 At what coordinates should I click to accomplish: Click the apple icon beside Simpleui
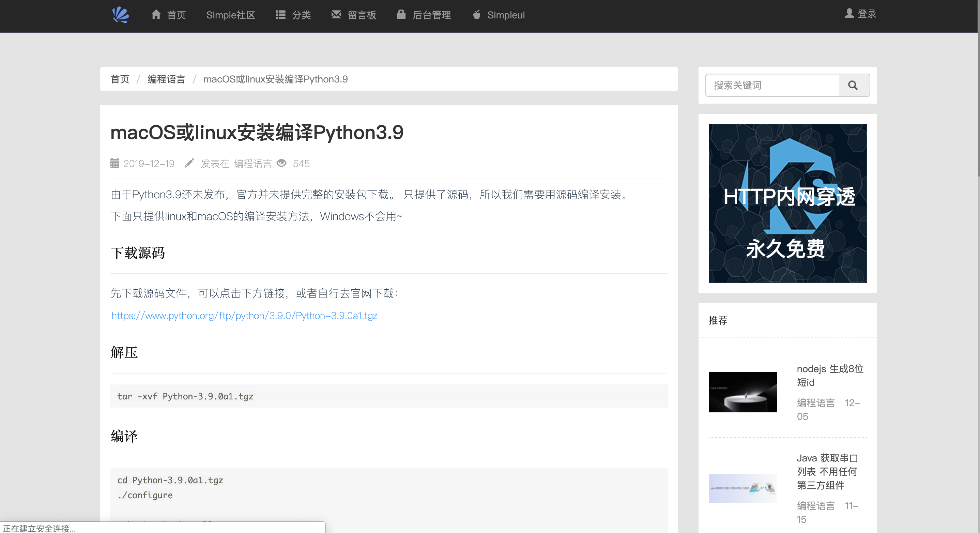click(476, 14)
